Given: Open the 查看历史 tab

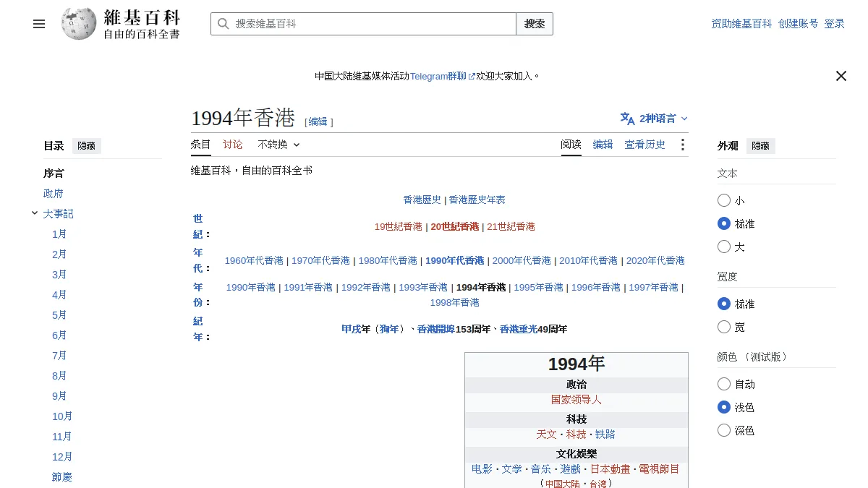Looking at the screenshot, I should 645,145.
